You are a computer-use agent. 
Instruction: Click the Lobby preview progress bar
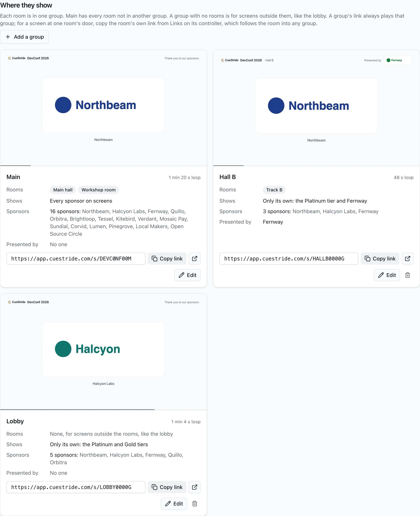click(x=103, y=409)
